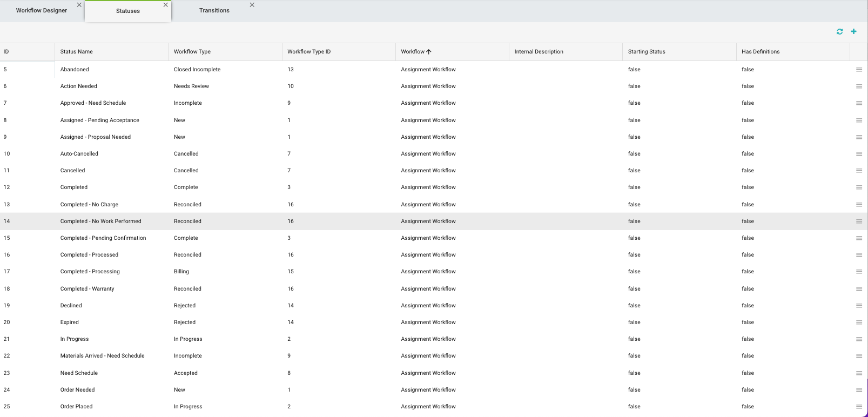Refresh the statuses grid

click(839, 31)
